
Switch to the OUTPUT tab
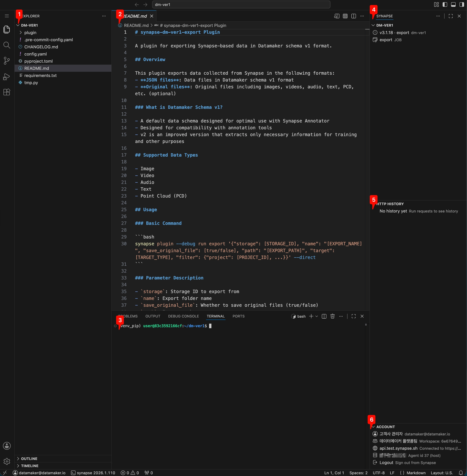pyautogui.click(x=153, y=316)
